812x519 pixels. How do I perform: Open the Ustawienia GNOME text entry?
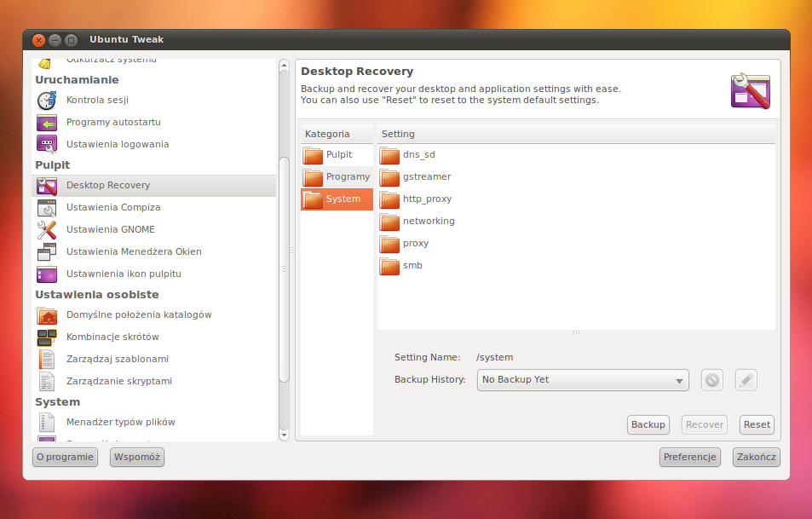pos(110,229)
